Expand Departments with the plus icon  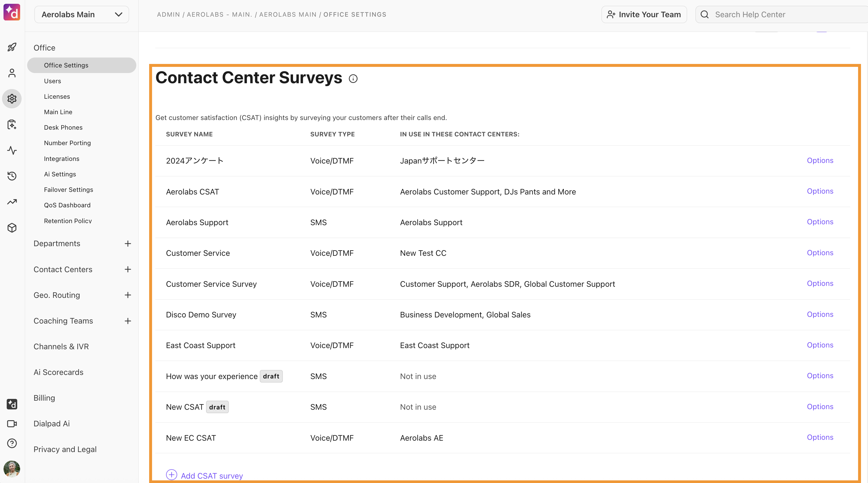tap(128, 244)
